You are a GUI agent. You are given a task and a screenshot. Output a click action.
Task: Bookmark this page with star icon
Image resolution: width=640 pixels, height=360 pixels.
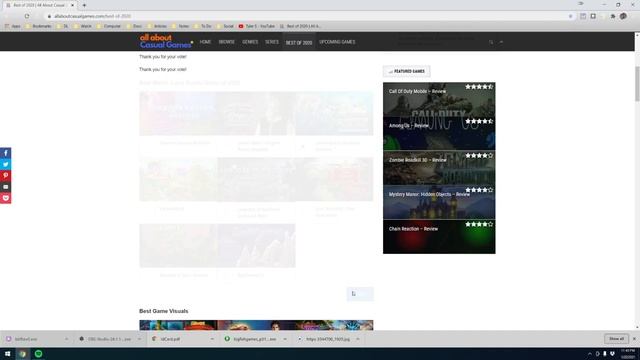click(571, 16)
